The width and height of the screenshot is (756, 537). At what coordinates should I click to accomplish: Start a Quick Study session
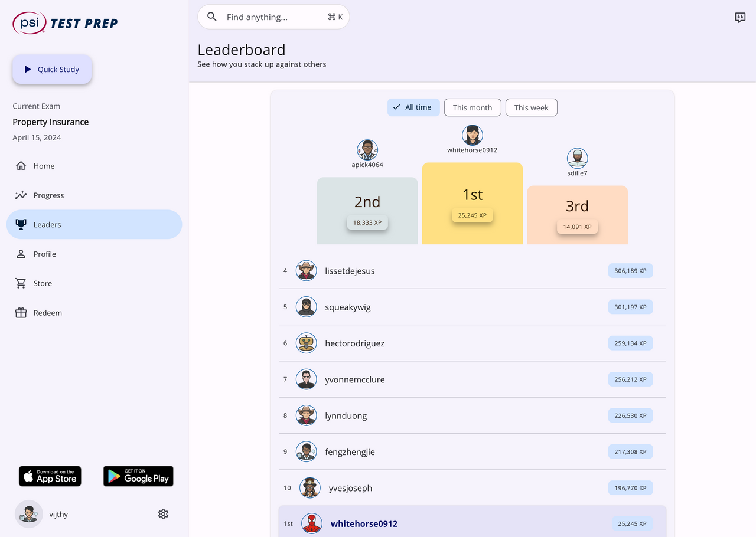(x=52, y=70)
